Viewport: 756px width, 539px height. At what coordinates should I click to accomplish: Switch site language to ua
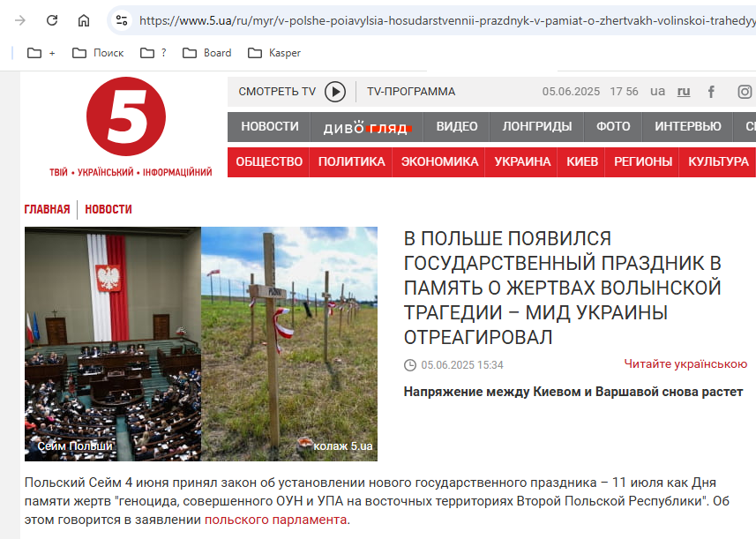tap(658, 91)
